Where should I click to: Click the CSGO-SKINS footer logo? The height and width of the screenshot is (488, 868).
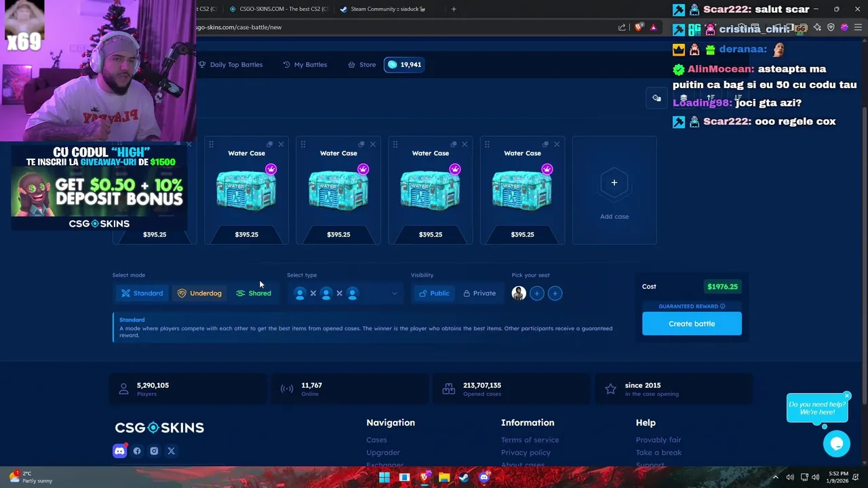159,428
